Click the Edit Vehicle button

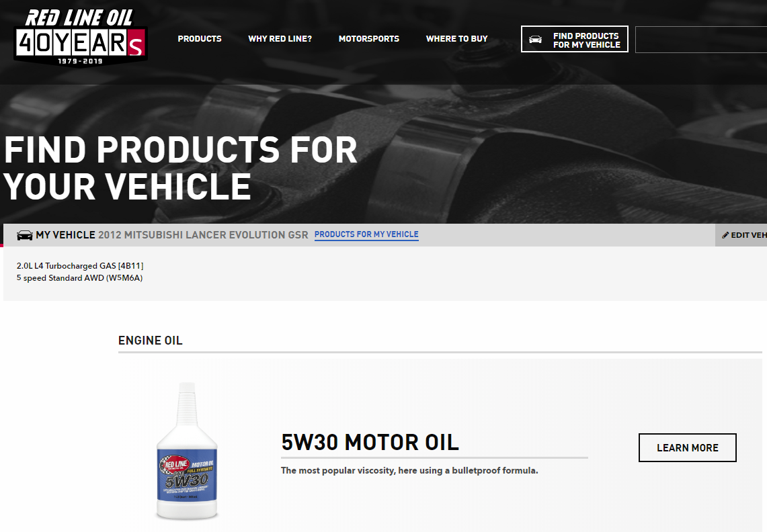[x=741, y=235]
